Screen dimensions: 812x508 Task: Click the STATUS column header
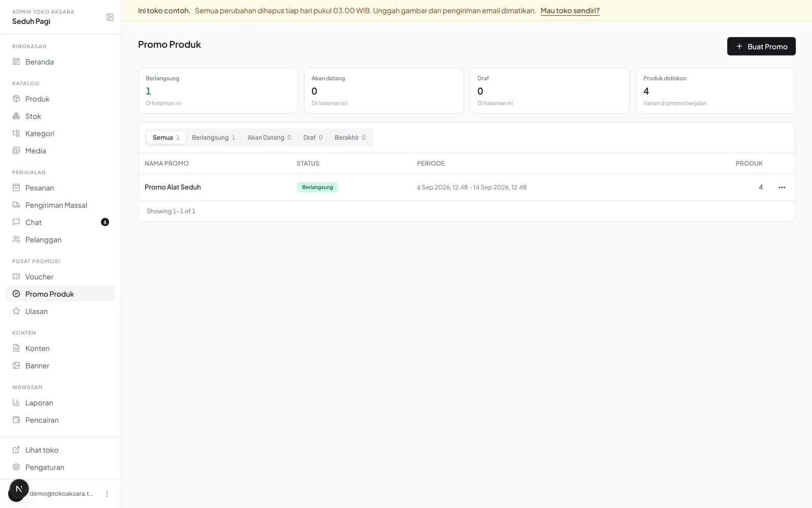tap(308, 164)
